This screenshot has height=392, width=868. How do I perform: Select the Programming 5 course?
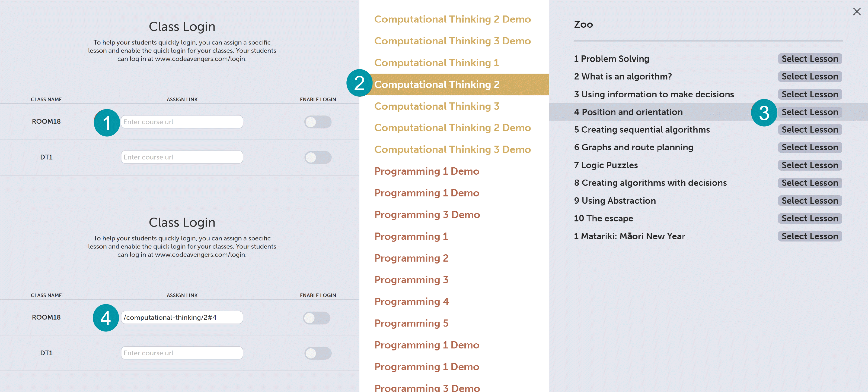411,323
